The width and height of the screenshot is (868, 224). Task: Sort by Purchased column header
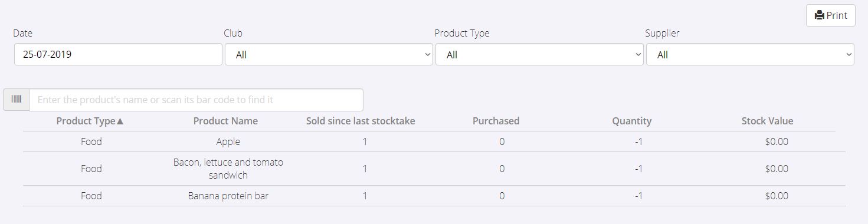pyautogui.click(x=496, y=121)
